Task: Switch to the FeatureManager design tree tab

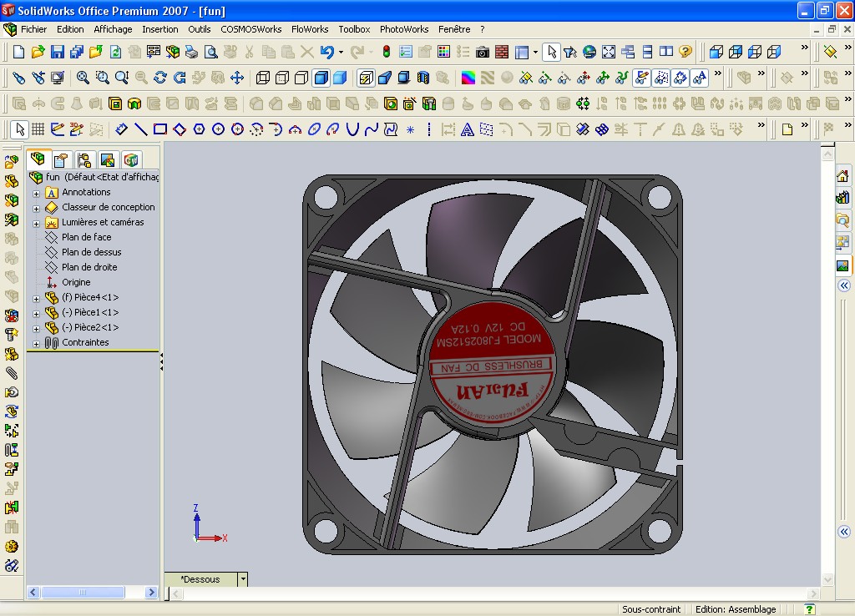Action: coord(38,159)
